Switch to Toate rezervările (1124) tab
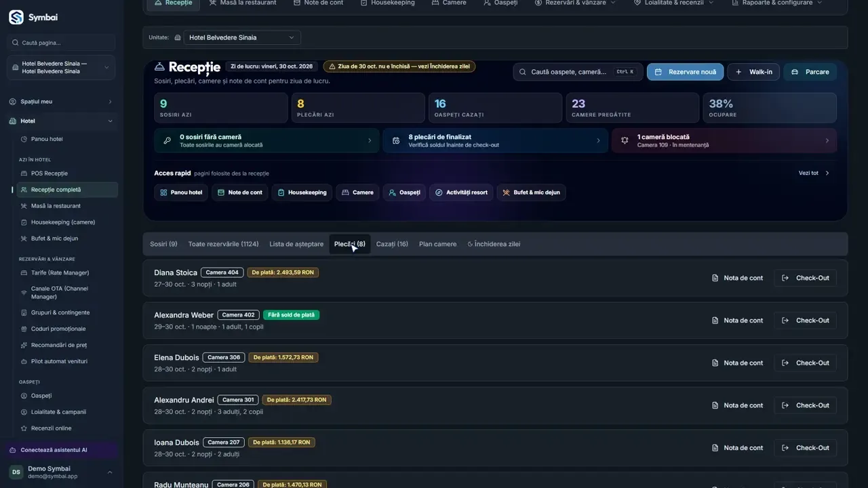868x488 pixels. click(223, 244)
